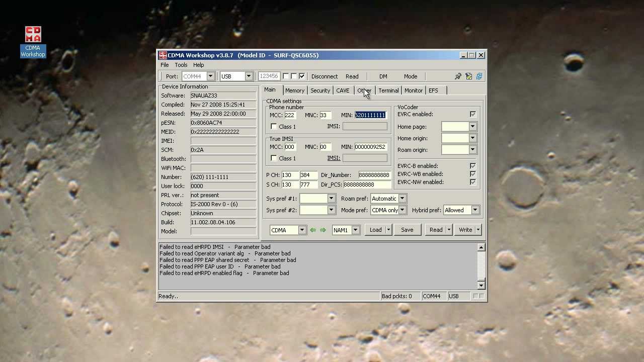The height and width of the screenshot is (362, 644).
Task: Open the CDMA mode selector dropdown
Action: (302, 230)
